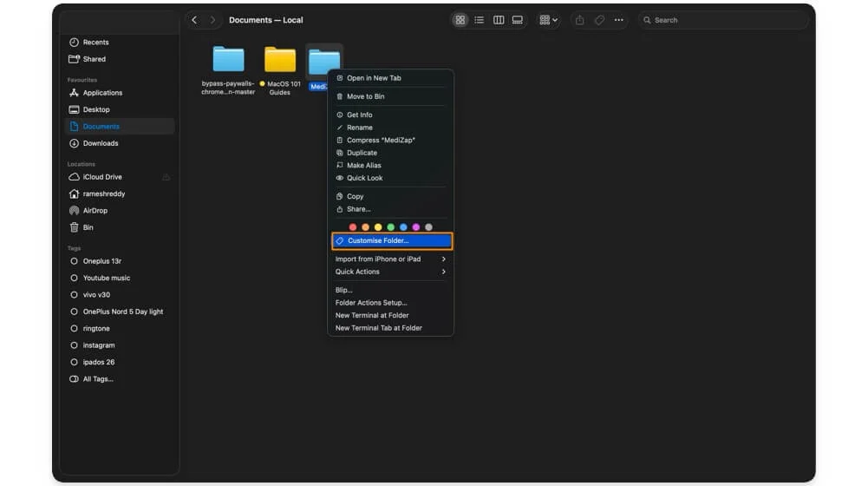Choose Get Info from context menu
The height and width of the screenshot is (486, 868).
pos(359,115)
